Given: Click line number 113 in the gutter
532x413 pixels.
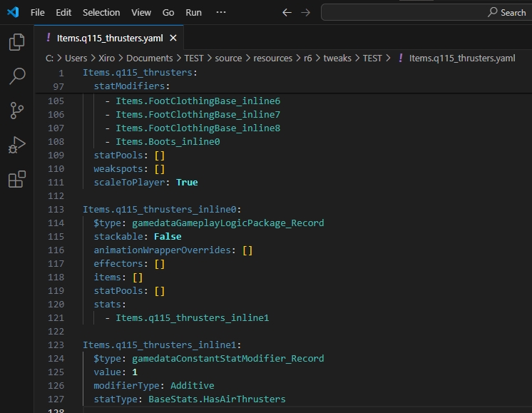Looking at the screenshot, I should pos(56,209).
